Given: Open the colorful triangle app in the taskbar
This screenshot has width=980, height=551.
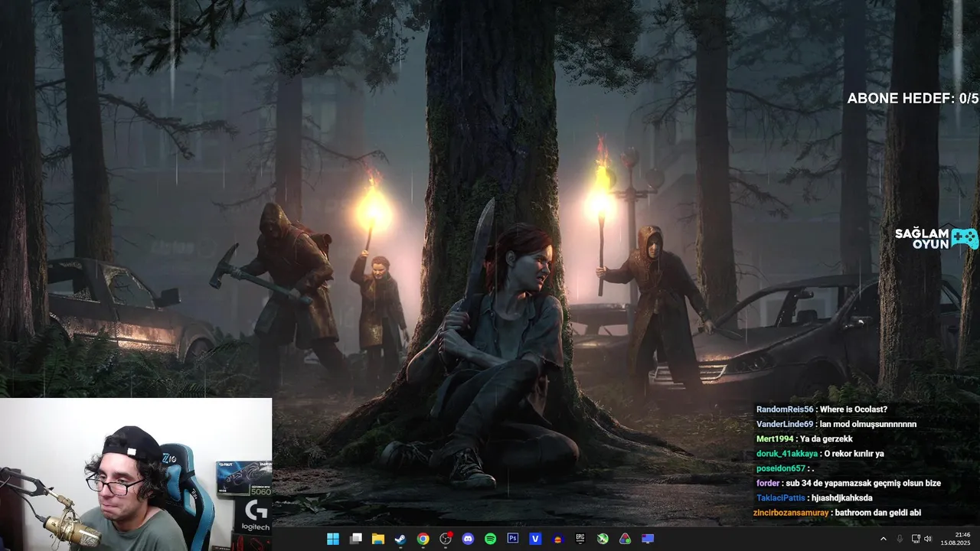Looking at the screenshot, I should coord(626,539).
